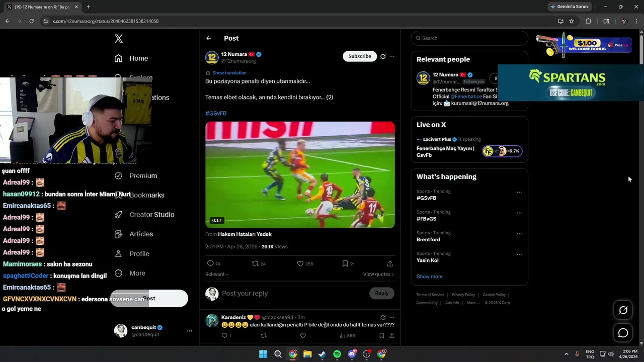The height and width of the screenshot is (362, 644).
Task: Open Chrome extensions puzzle icon
Action: click(x=588, y=21)
